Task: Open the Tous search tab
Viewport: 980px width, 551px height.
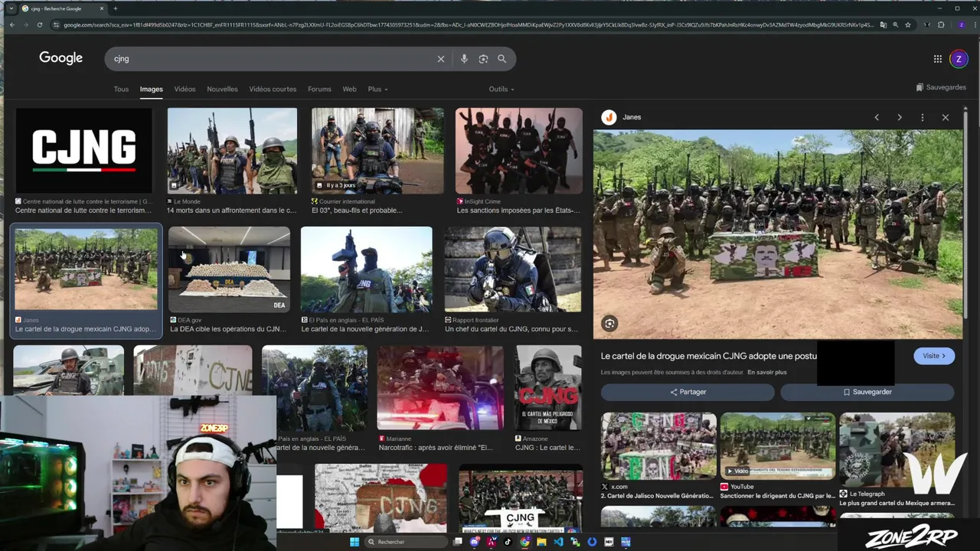Action: (121, 89)
